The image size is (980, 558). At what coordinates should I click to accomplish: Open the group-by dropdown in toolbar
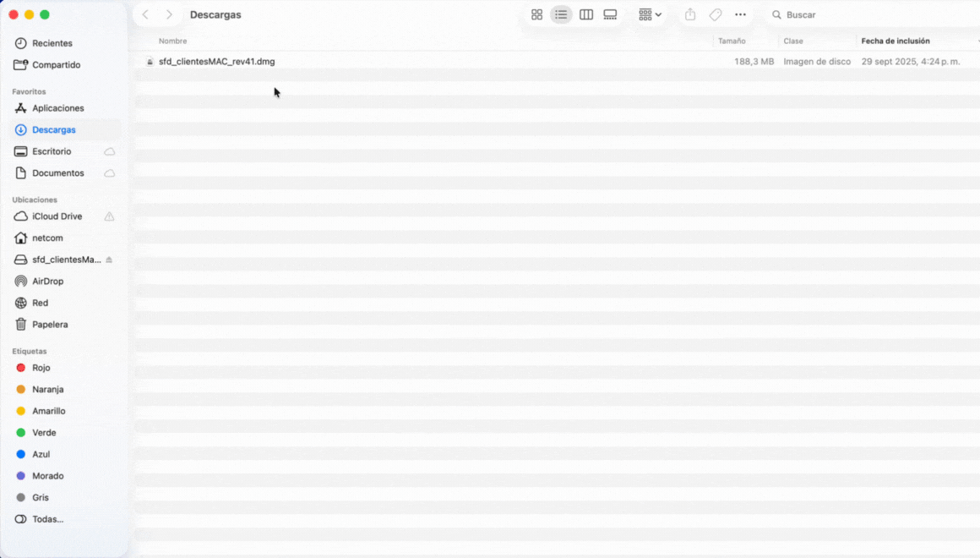650,15
